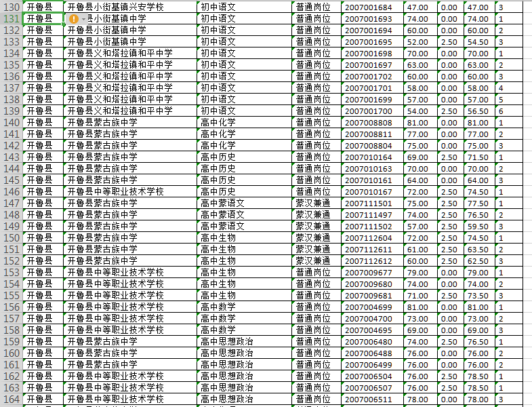Image resolution: width=532 pixels, height=407 pixels.
Task: Select cell with ID 2007004699
Action: (x=371, y=307)
